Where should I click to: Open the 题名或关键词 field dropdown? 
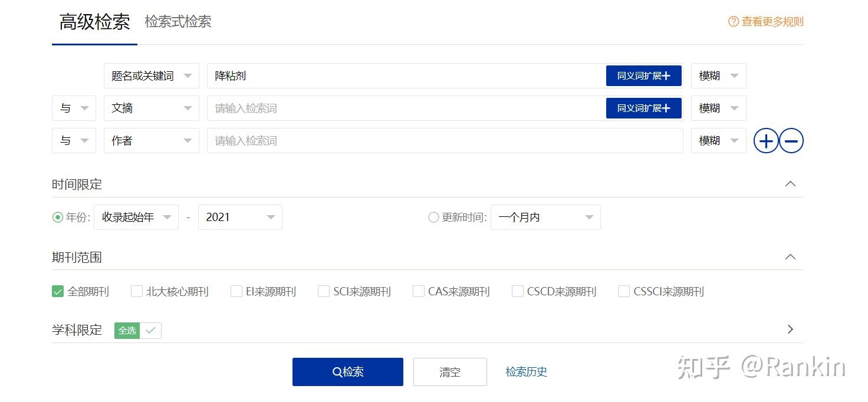(x=152, y=76)
